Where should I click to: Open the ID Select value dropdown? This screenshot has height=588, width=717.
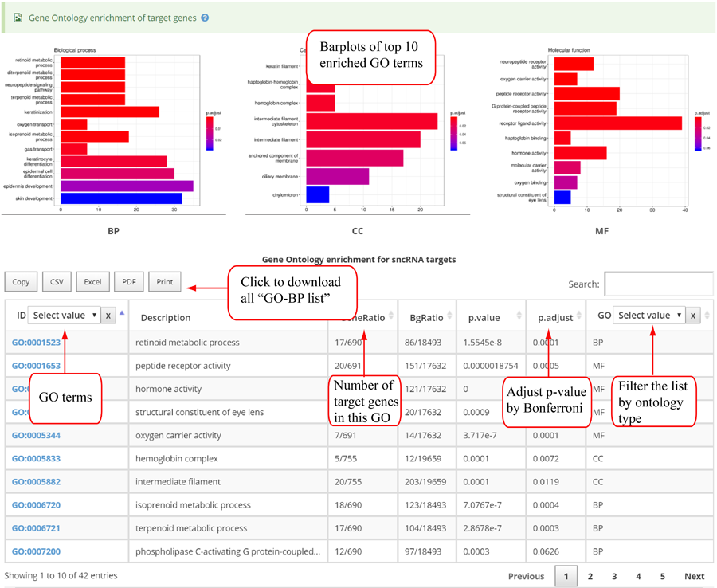(64, 316)
